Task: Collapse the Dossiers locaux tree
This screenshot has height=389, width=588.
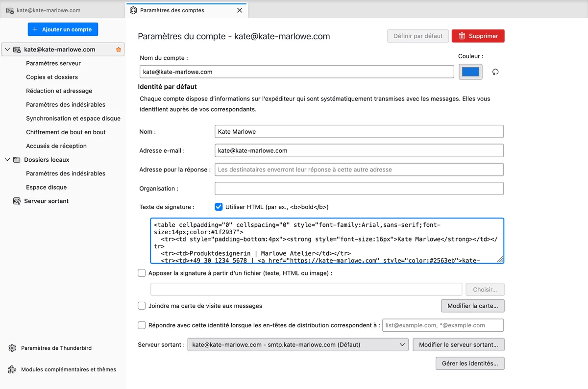Action: click(x=7, y=160)
